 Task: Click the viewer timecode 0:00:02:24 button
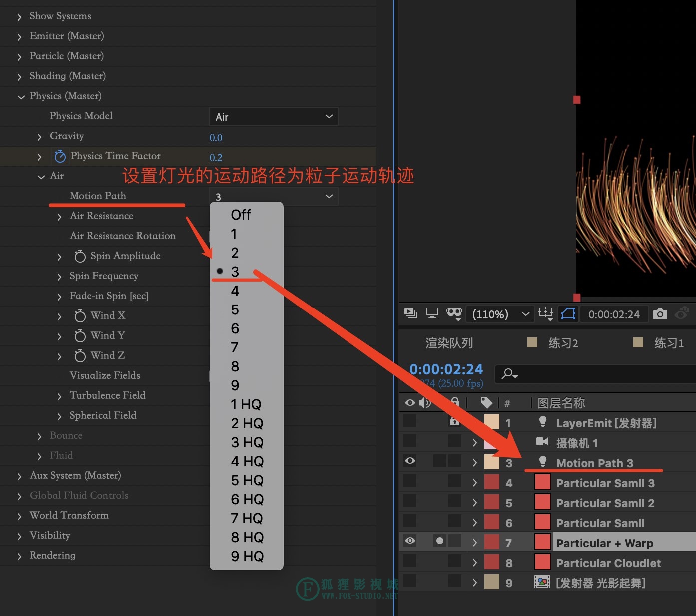[614, 314]
